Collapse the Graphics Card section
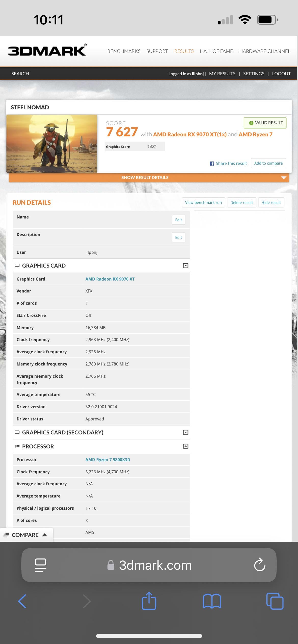Image resolution: width=298 pixels, height=644 pixels. click(186, 266)
